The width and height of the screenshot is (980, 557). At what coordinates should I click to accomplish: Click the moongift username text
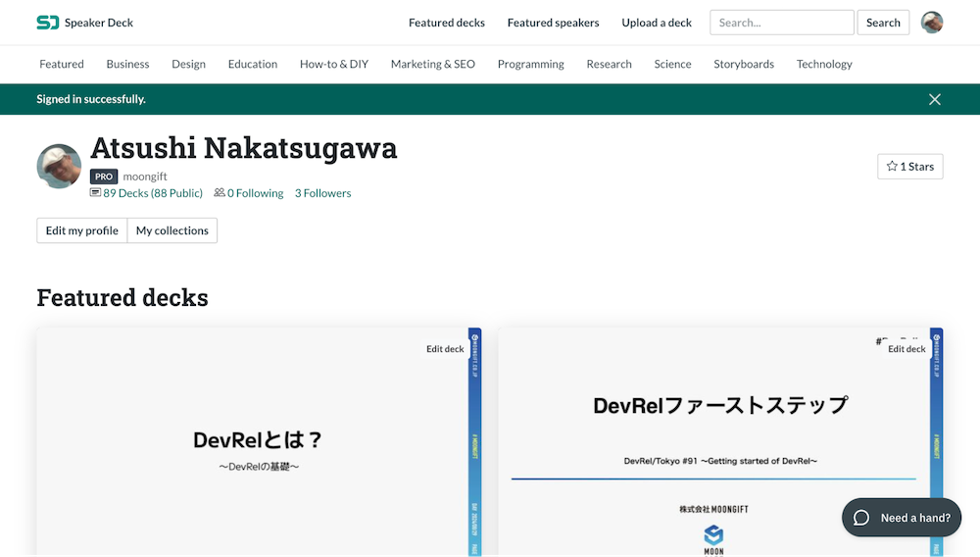[x=145, y=177]
